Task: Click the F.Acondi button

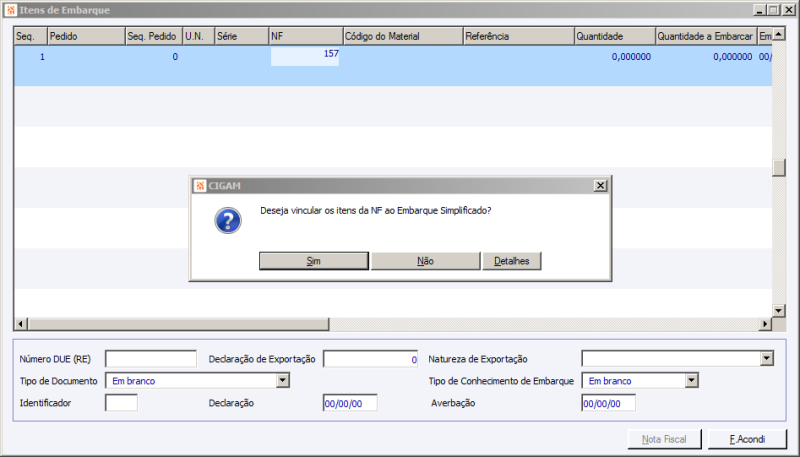Action: 747,439
